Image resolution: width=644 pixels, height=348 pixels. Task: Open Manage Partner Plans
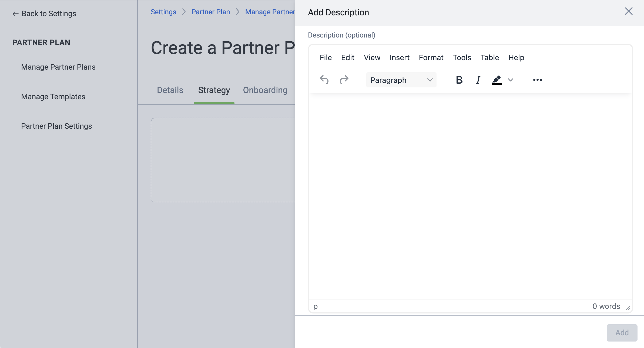[58, 67]
